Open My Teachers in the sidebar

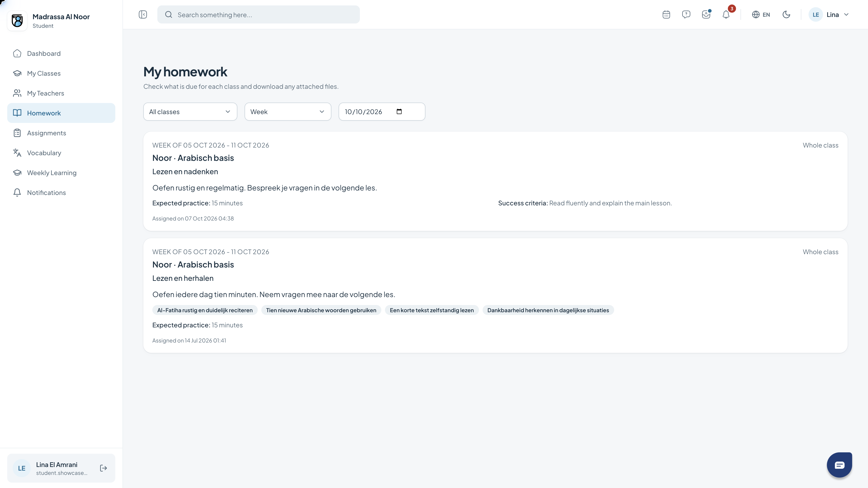[x=61, y=93]
